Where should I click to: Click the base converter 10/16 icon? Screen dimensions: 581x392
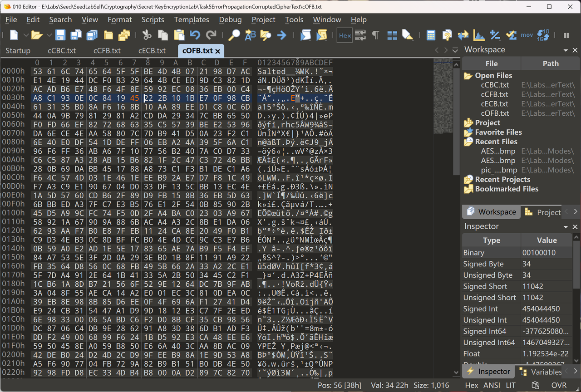[543, 35]
